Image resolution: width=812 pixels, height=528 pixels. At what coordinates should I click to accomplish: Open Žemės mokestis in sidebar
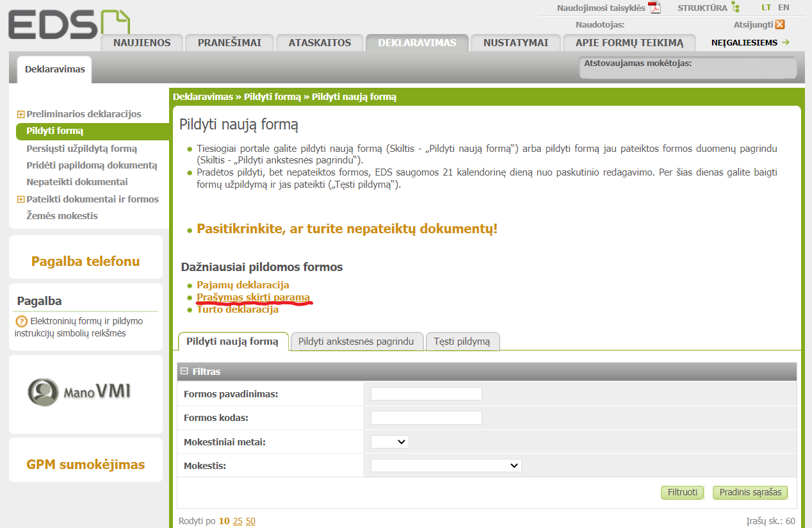[62, 216]
